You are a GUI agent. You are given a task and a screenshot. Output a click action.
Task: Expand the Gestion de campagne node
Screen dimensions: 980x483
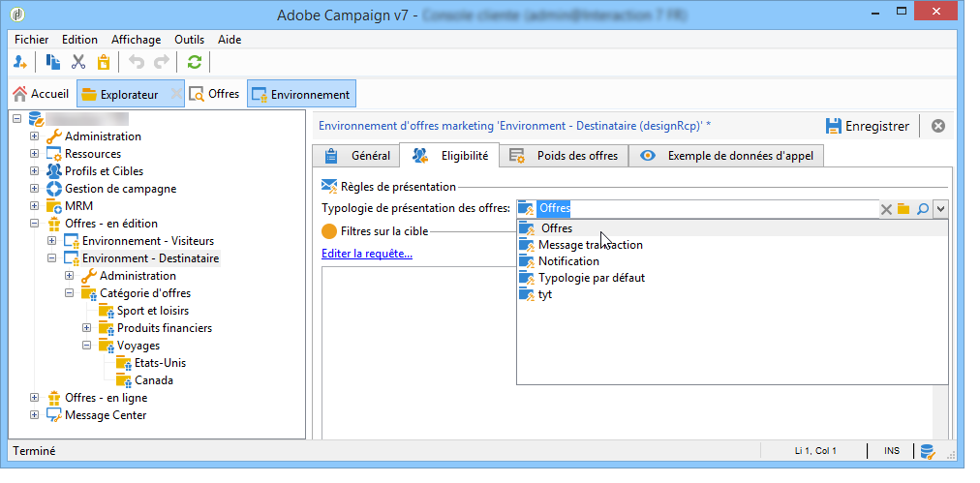(34, 189)
